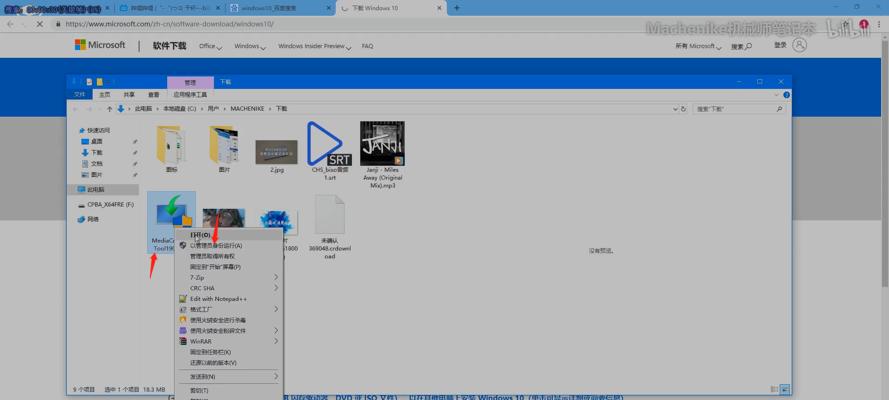This screenshot has width=889, height=400.
Task: Refresh the Explorer folder view
Action: 684,109
